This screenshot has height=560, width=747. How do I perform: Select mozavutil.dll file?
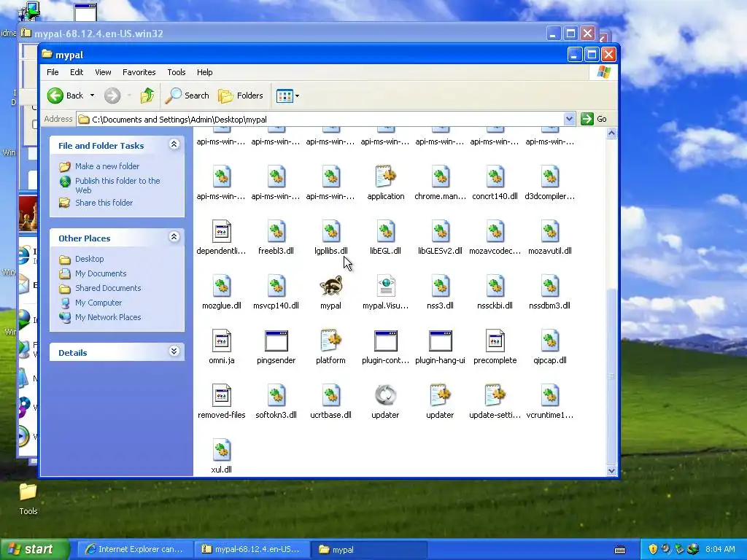[550, 231]
